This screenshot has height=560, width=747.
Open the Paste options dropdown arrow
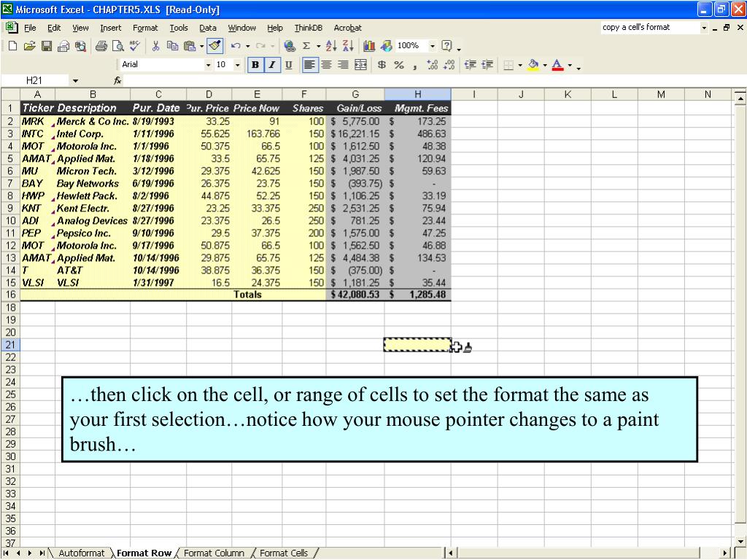pyautogui.click(x=202, y=46)
